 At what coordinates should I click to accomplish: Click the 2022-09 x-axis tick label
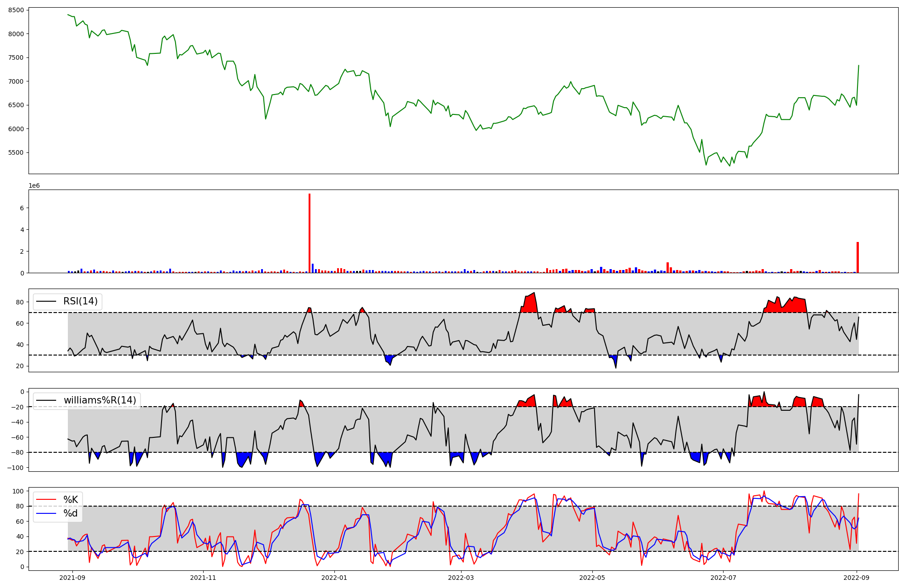click(857, 578)
